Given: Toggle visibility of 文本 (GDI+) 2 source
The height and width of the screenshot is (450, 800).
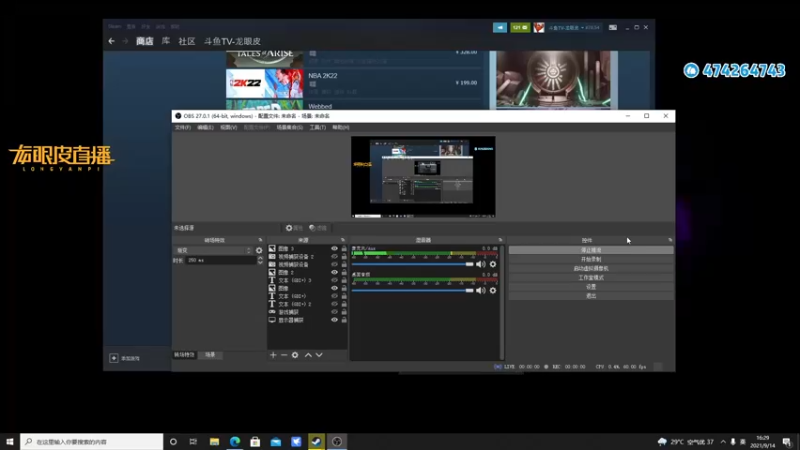Looking at the screenshot, I should pyautogui.click(x=334, y=304).
